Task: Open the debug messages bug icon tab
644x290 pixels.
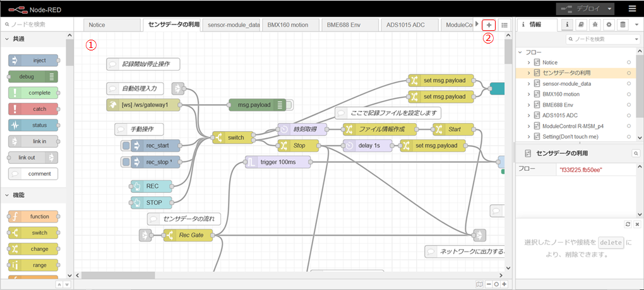Action: (595, 25)
